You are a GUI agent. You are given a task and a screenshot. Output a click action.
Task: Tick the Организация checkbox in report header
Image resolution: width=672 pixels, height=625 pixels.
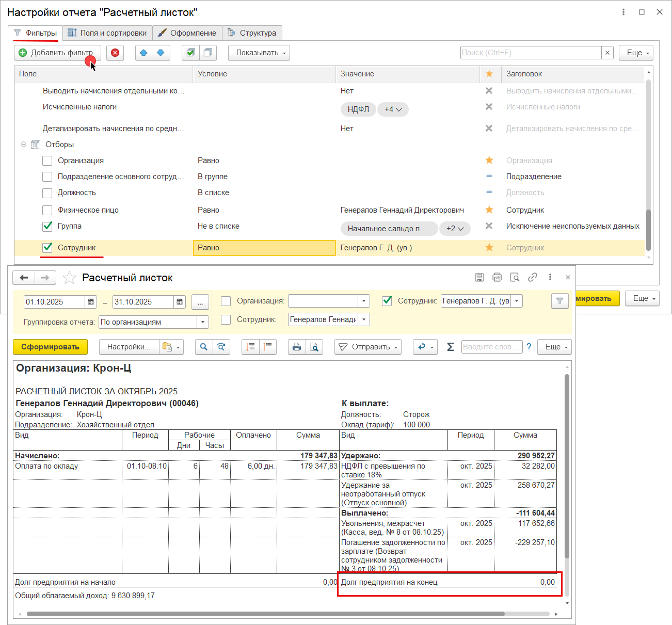(226, 301)
